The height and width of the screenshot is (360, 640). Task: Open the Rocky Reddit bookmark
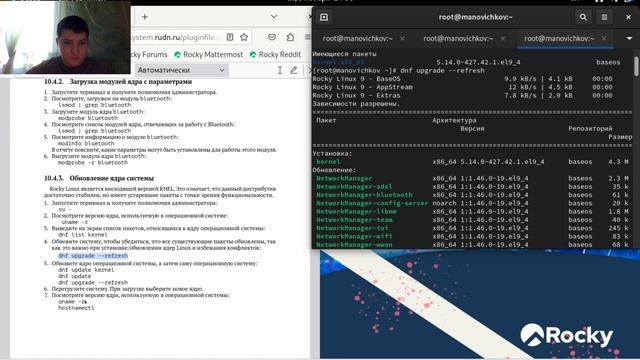pos(276,54)
